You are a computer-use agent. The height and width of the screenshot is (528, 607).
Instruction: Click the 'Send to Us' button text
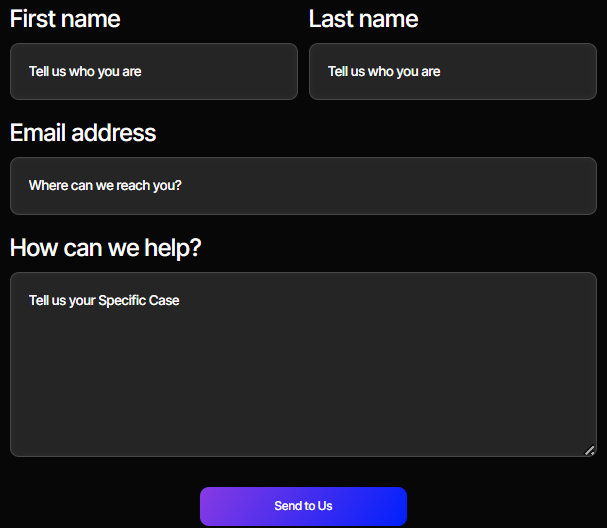coord(303,506)
